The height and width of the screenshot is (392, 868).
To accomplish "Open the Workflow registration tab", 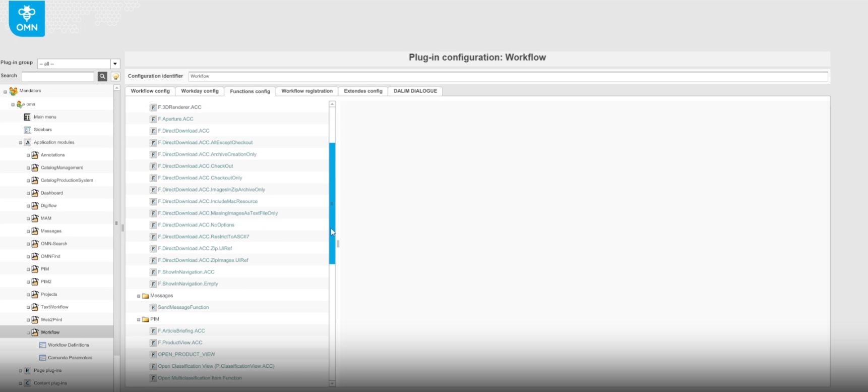I will [307, 91].
